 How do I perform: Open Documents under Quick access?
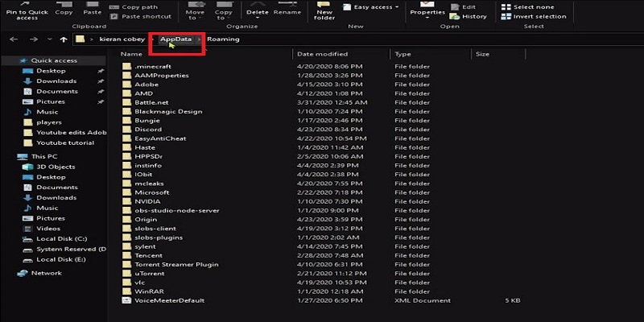(x=57, y=91)
